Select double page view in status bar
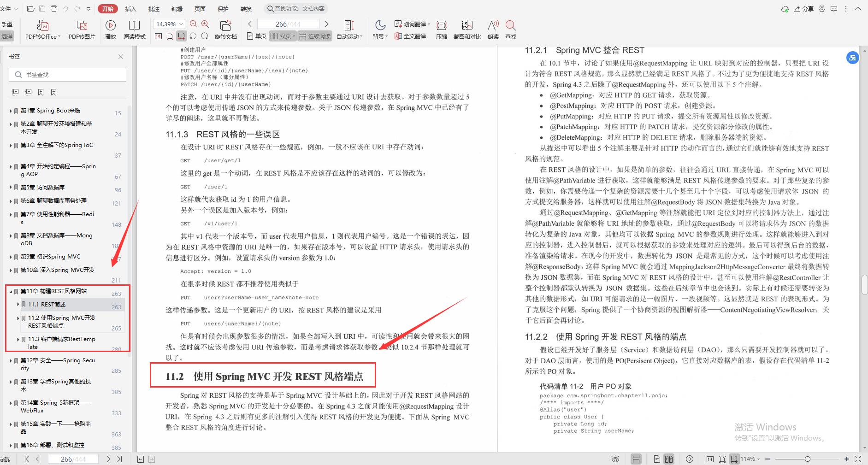The height and width of the screenshot is (465, 868). (669, 459)
